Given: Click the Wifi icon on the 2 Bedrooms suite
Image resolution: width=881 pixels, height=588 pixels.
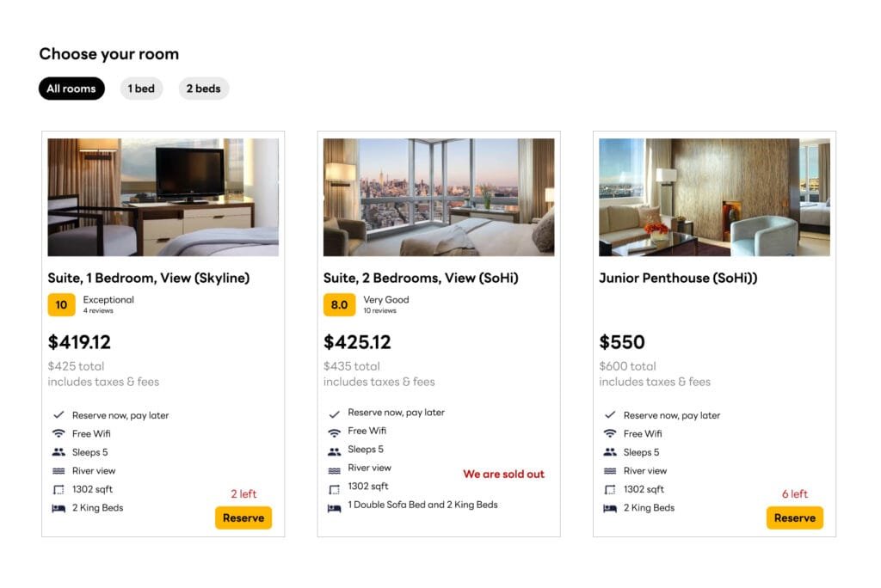Looking at the screenshot, I should tap(334, 431).
